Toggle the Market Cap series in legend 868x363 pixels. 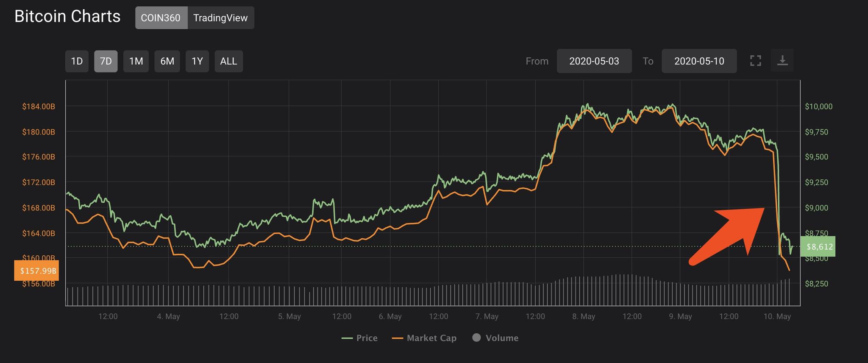tap(424, 338)
